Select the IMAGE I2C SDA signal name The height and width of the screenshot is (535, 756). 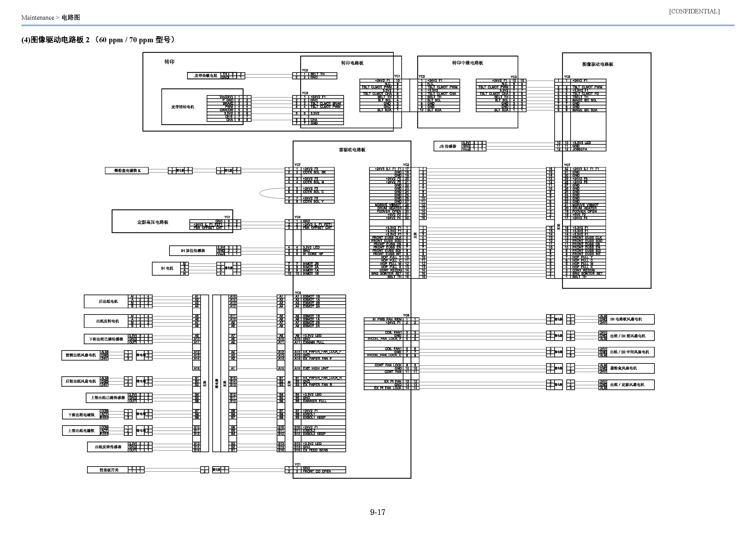tap(584, 110)
